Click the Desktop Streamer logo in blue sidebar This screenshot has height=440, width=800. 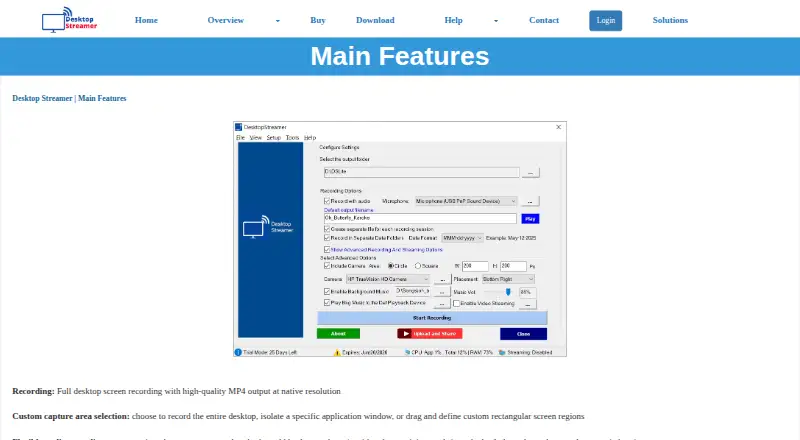[268, 227]
